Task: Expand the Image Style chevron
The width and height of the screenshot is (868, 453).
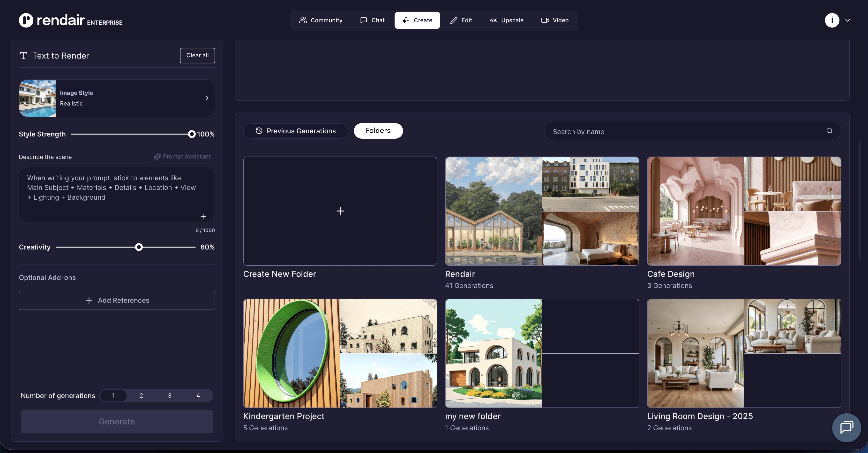Action: [x=207, y=98]
